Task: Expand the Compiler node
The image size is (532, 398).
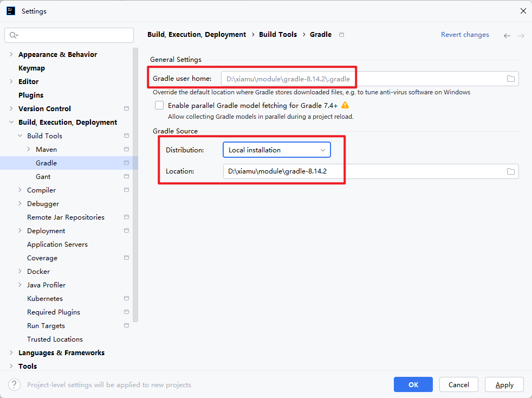Action: (20, 190)
